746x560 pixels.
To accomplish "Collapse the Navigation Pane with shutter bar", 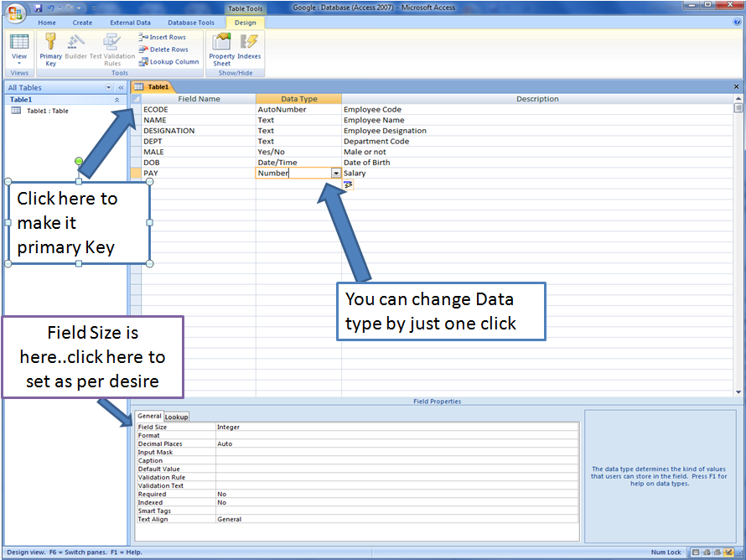I will tap(120, 86).
